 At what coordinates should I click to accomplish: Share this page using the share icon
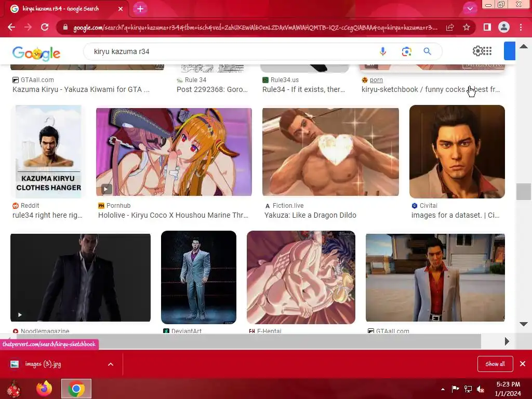click(450, 27)
